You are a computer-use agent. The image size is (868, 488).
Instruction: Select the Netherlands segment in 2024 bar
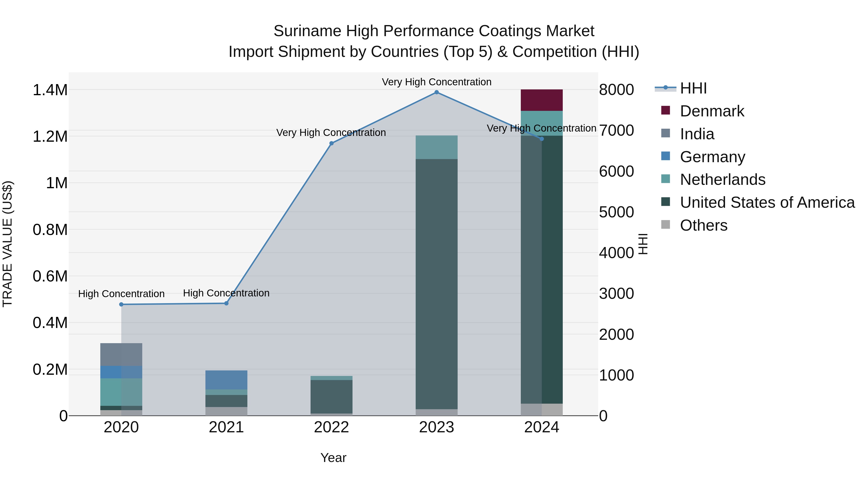tap(542, 123)
